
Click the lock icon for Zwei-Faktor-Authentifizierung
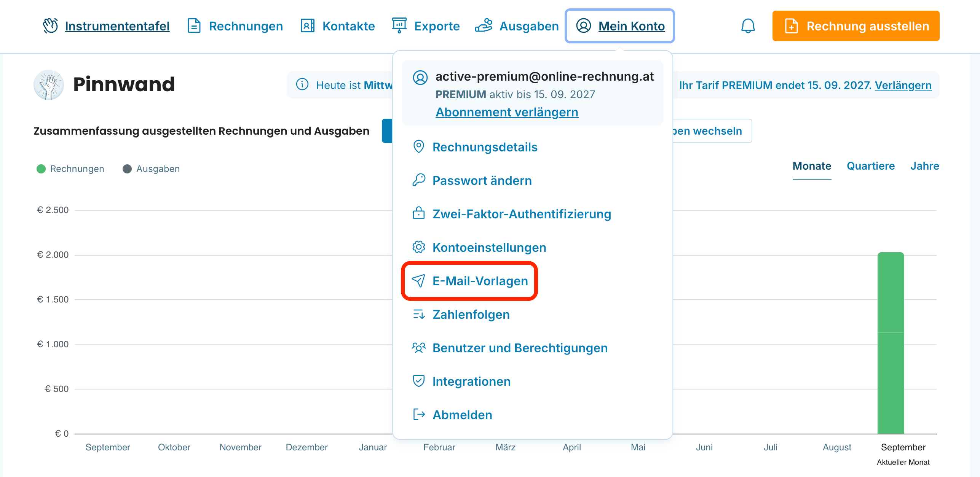tap(419, 213)
